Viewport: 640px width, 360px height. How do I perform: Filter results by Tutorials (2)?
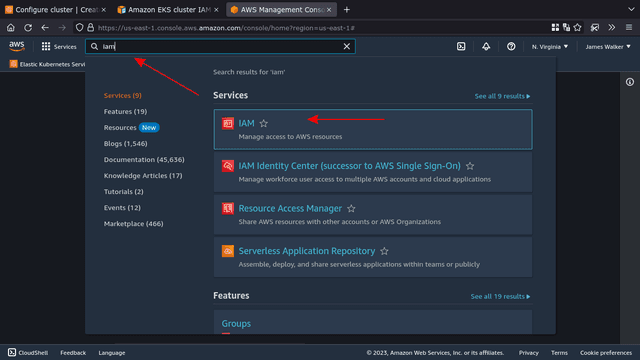point(123,191)
